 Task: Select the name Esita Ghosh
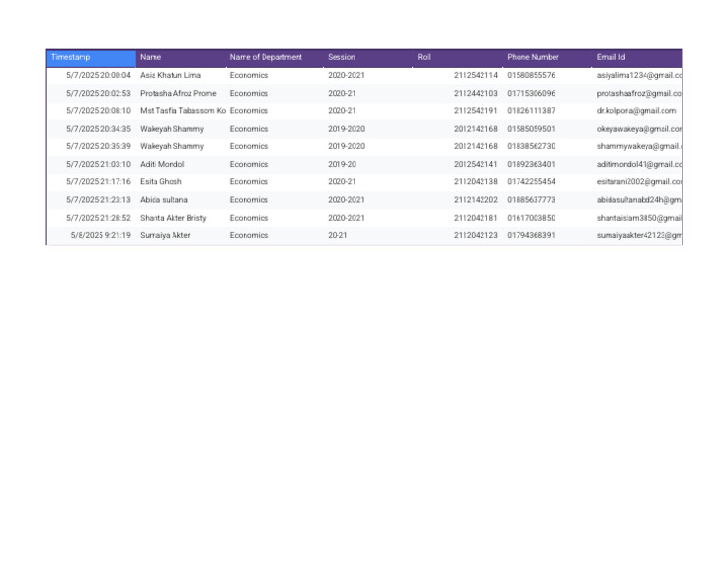click(160, 181)
